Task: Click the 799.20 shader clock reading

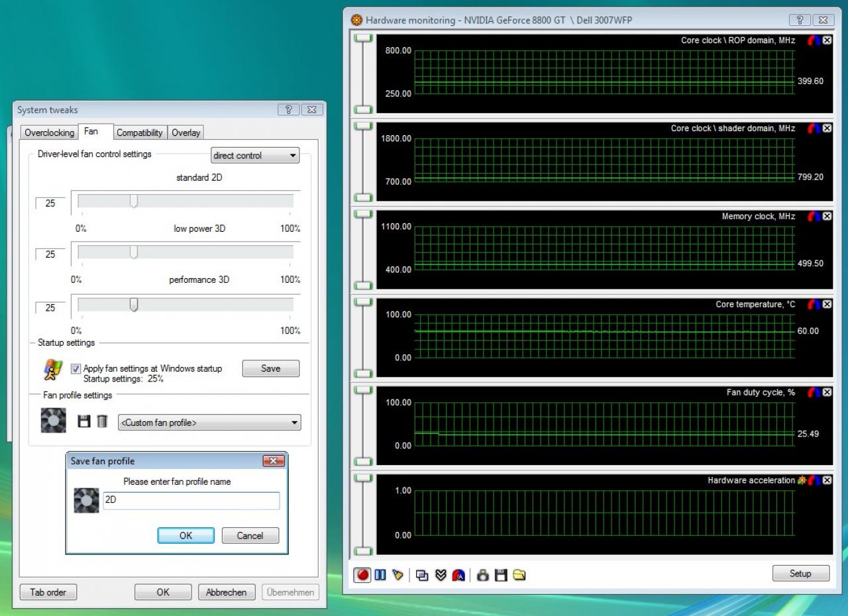Action: pyautogui.click(x=810, y=178)
